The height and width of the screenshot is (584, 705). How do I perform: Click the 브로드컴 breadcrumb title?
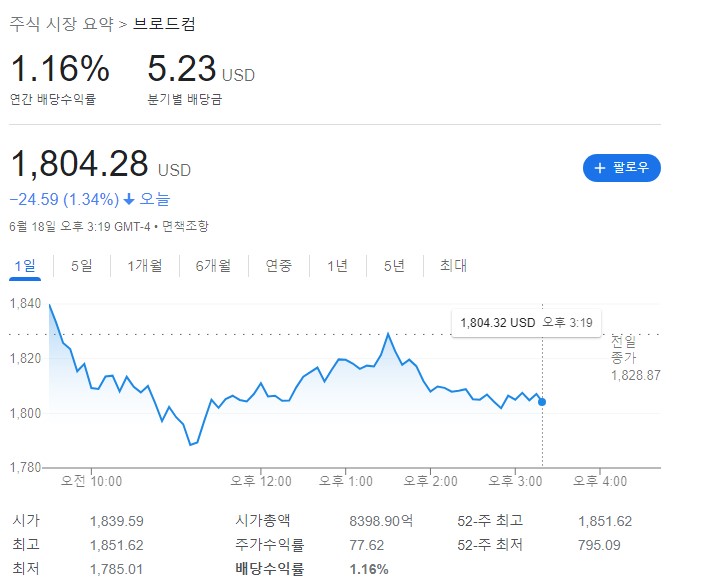click(164, 24)
